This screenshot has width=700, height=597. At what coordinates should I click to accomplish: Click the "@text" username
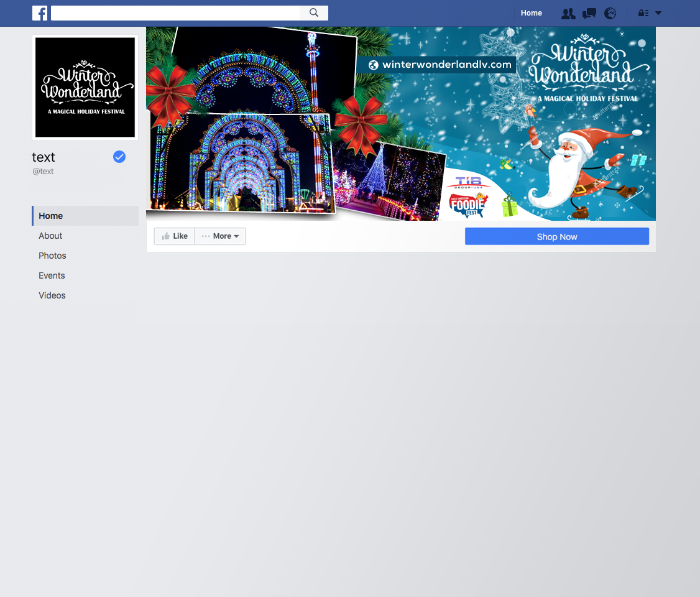tap(43, 171)
